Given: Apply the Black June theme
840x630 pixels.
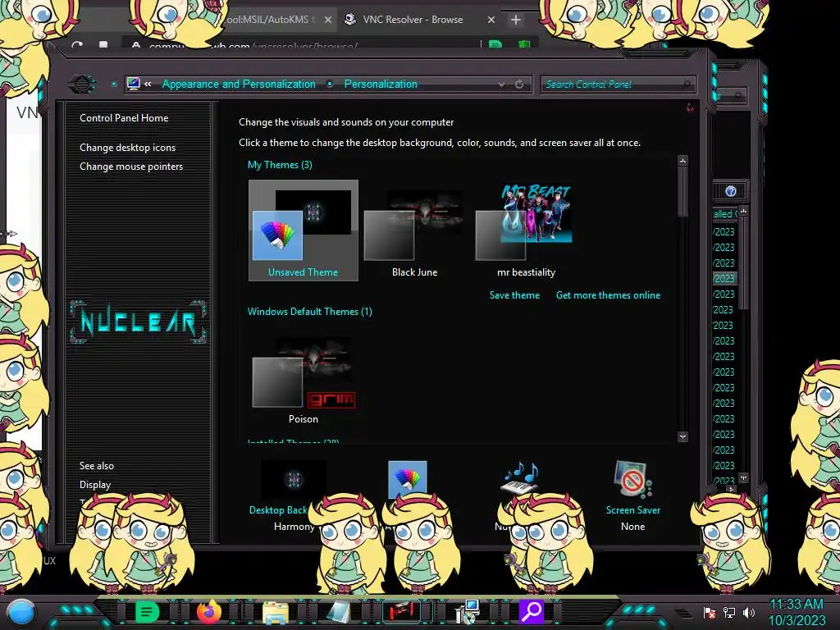Looking at the screenshot, I should (x=414, y=231).
